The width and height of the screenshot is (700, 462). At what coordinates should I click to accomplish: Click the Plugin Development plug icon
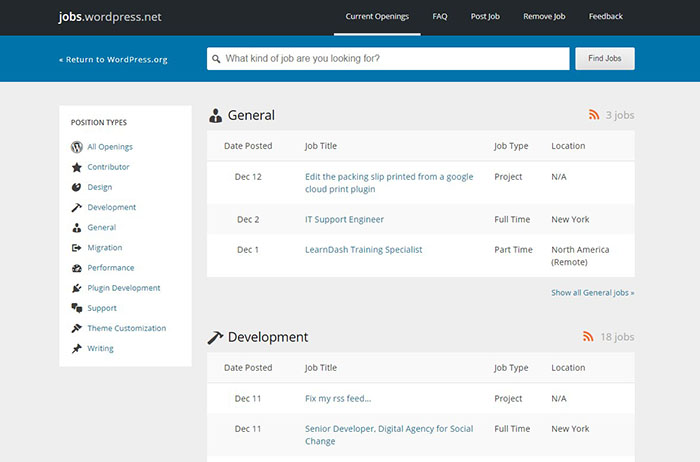77,288
